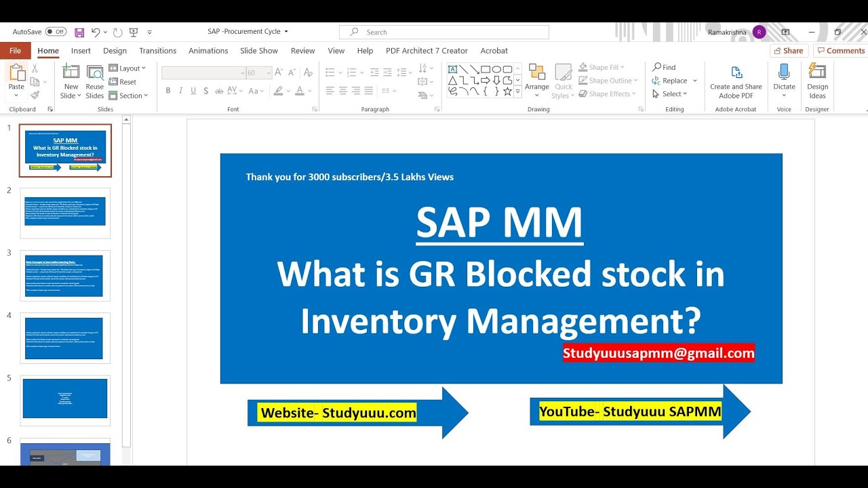The height and width of the screenshot is (488, 868).
Task: Click the Find magnifier button
Action: click(664, 67)
